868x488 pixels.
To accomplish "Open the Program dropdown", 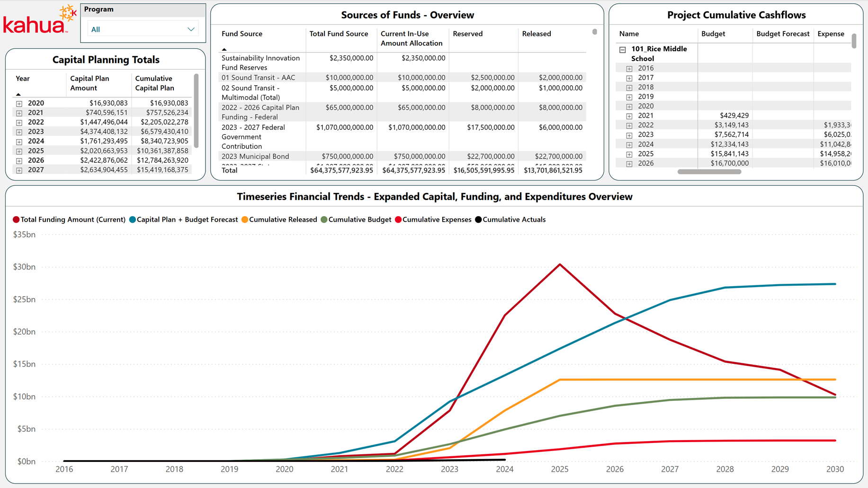I will tap(143, 29).
